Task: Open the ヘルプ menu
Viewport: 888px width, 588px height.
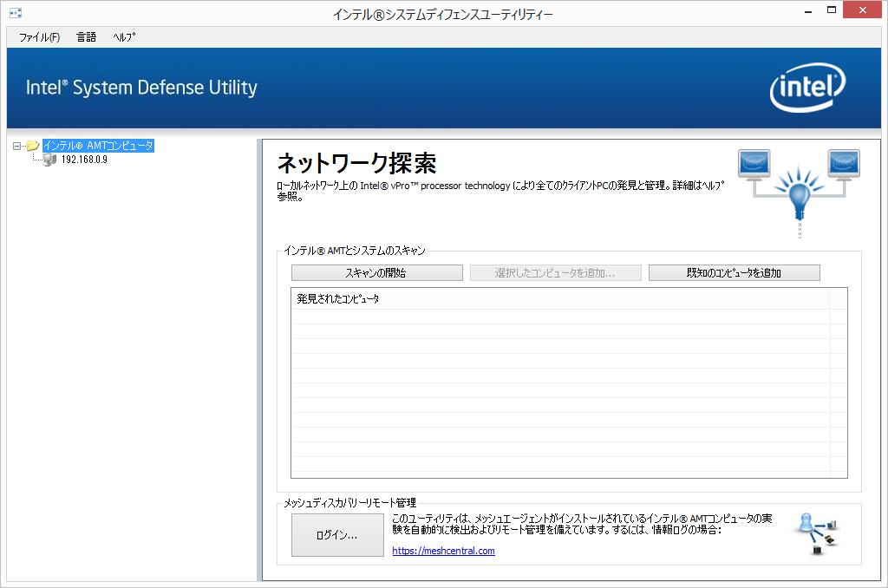Action: click(124, 37)
